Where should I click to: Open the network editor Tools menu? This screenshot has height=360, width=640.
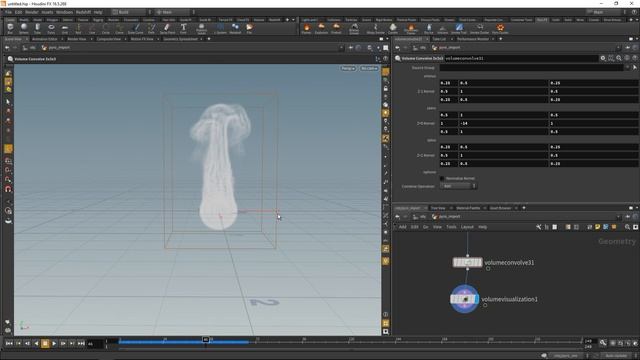click(x=451, y=227)
